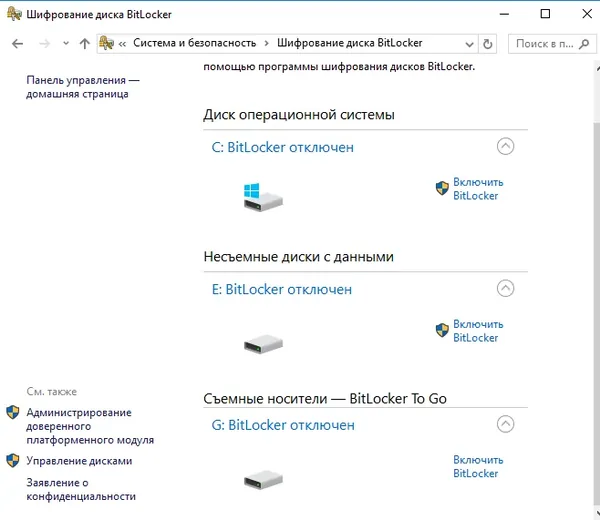The height and width of the screenshot is (520, 600).
Task: Click the G: removable drive icon
Action: [x=263, y=480]
